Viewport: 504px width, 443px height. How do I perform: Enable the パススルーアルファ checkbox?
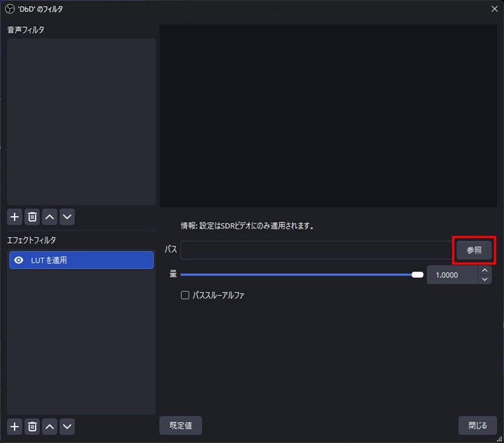click(x=185, y=296)
